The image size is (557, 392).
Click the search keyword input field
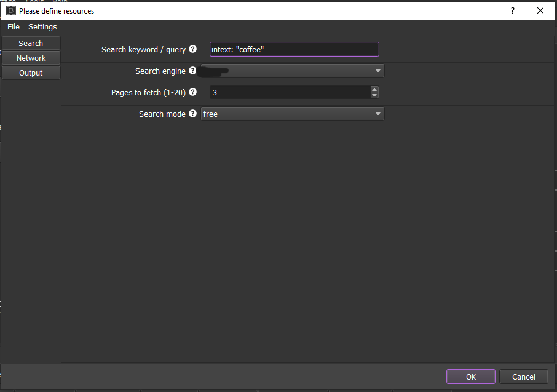[x=294, y=49]
